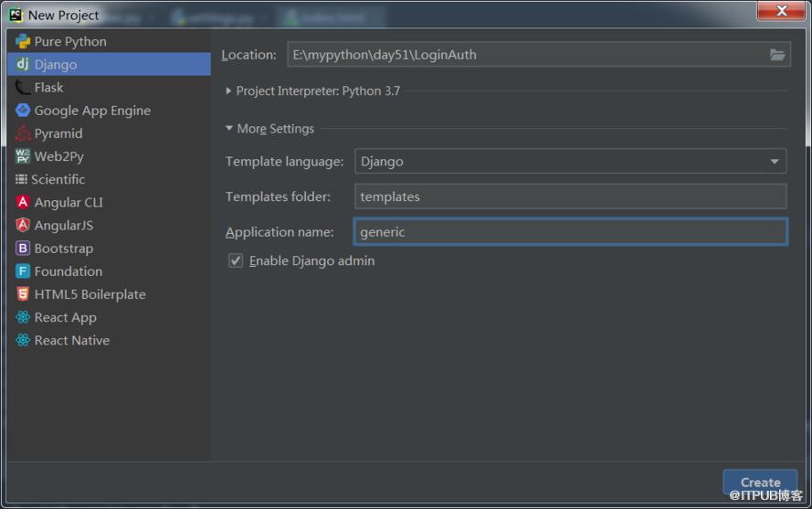Click the Application name field
This screenshot has height=509, width=812.
571,232
